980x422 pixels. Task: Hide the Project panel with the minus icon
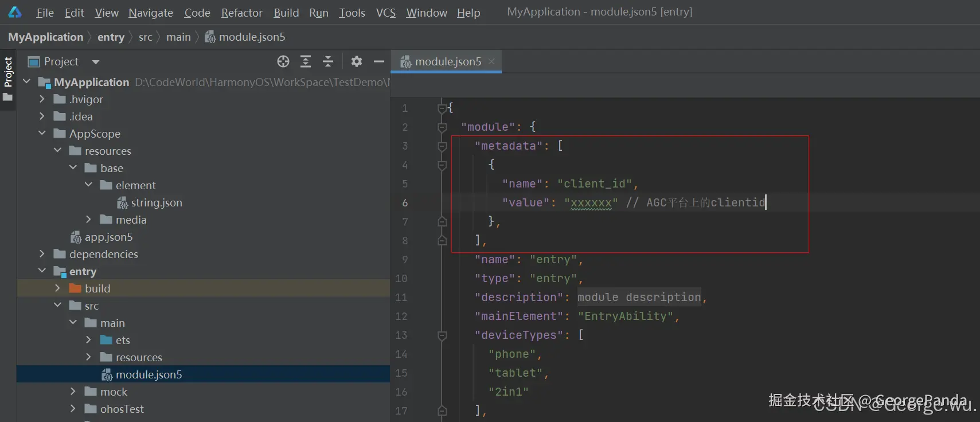379,61
